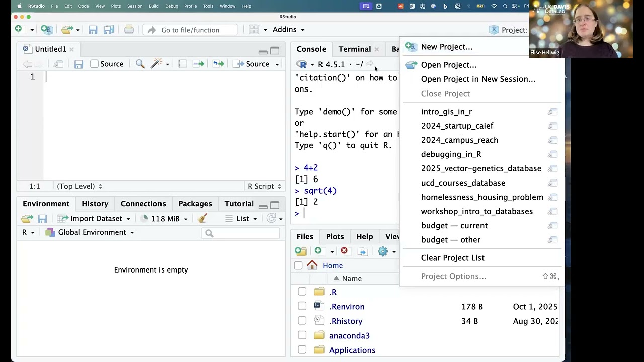This screenshot has width=644, height=362.
Task: Click the Rename file icon in Files pane
Action: [363, 251]
